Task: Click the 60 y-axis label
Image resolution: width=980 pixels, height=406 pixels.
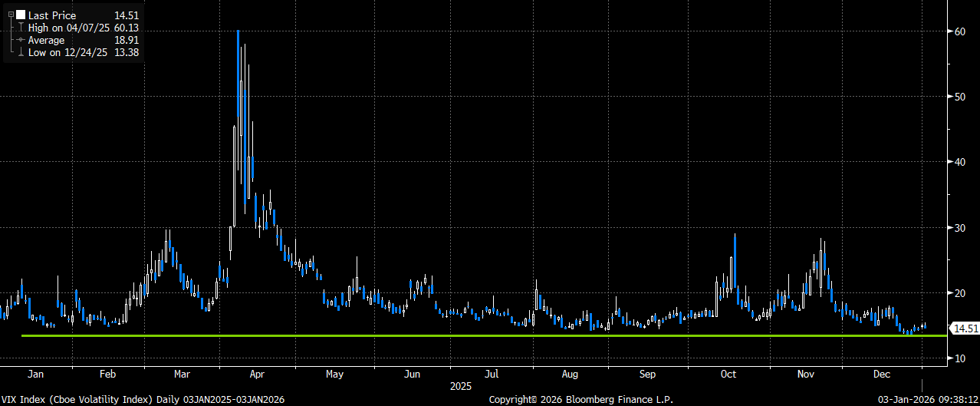Action: pyautogui.click(x=960, y=31)
